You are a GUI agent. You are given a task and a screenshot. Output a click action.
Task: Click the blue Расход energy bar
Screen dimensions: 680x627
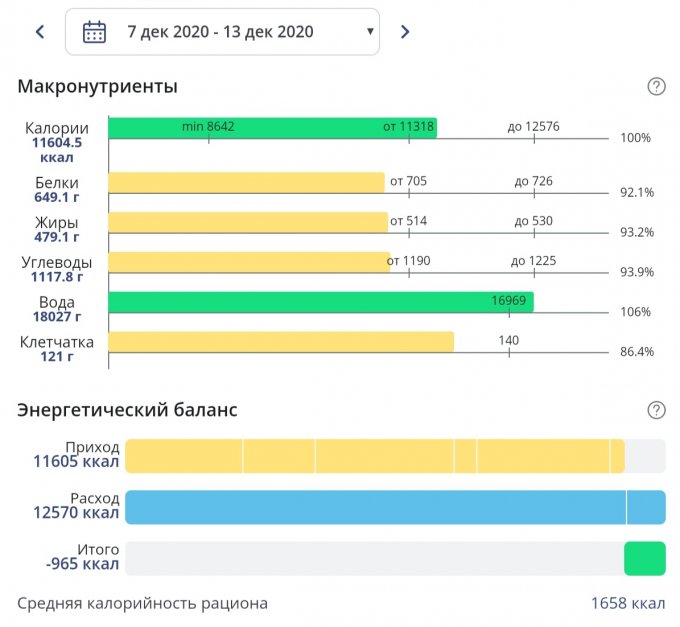(x=395, y=507)
